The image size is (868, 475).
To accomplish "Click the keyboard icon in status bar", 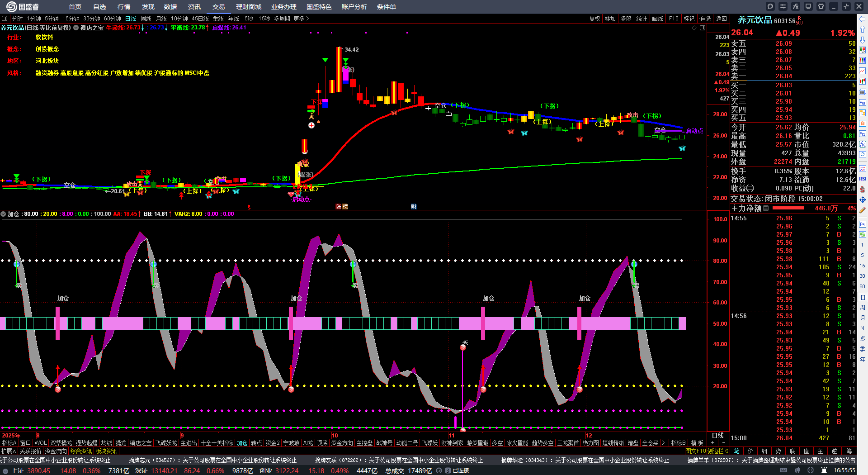I will pyautogui.click(x=783, y=470).
